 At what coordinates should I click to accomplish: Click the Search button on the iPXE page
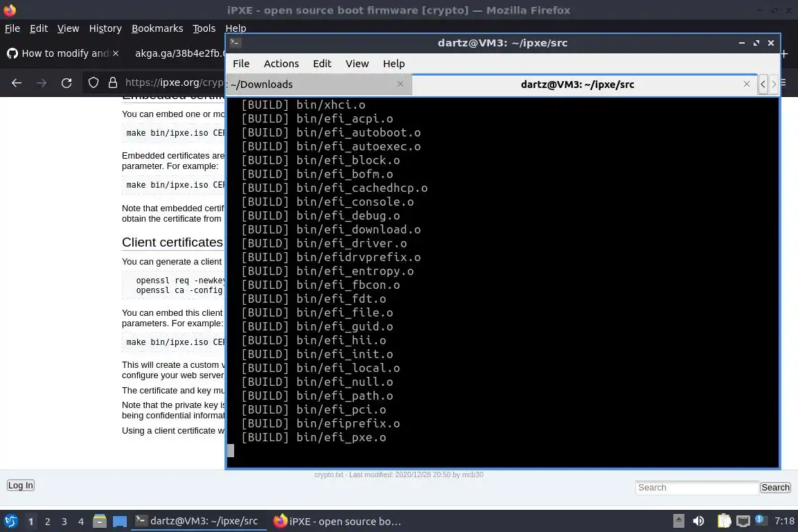(x=775, y=488)
